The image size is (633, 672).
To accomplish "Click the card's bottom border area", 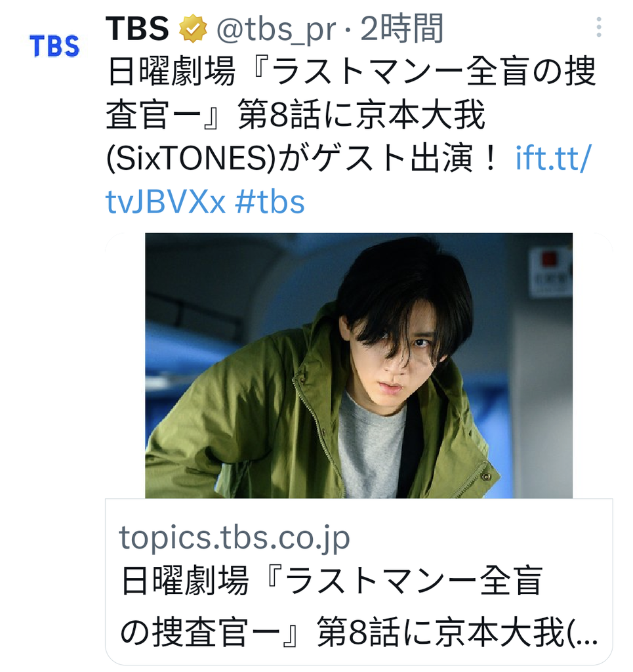I will [x=359, y=662].
